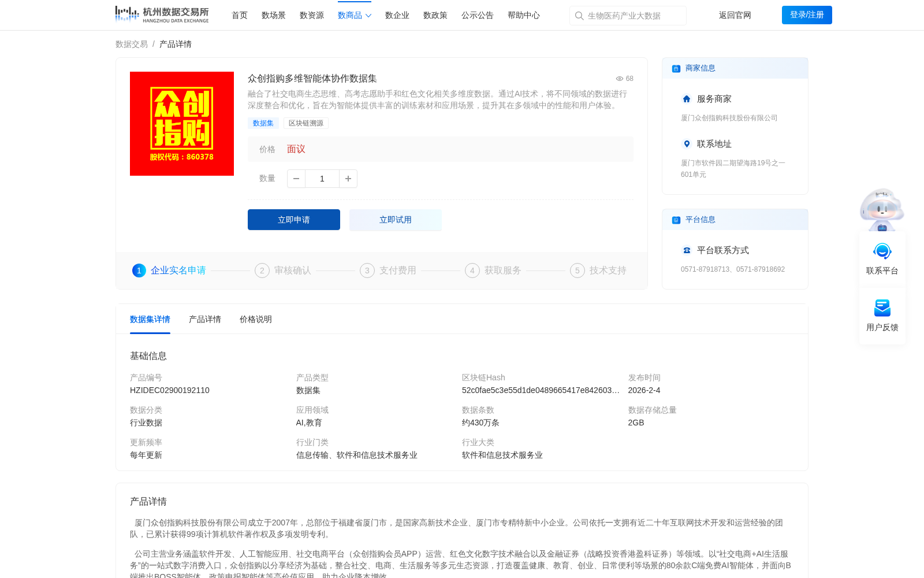The height and width of the screenshot is (578, 924).
Task: Click 数据交易 breadcrumb link
Action: click(132, 44)
